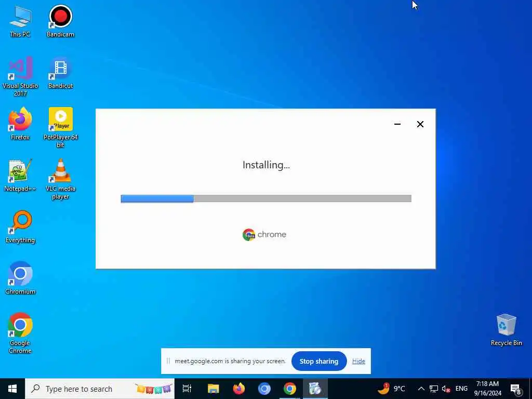
Task: Open the weather widget showing 9°C
Action: pyautogui.click(x=392, y=389)
